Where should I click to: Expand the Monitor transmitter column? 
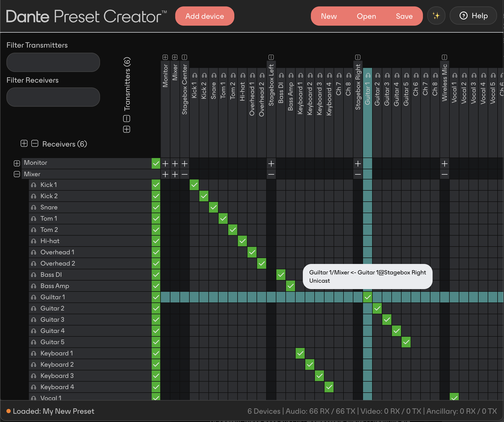[165, 57]
